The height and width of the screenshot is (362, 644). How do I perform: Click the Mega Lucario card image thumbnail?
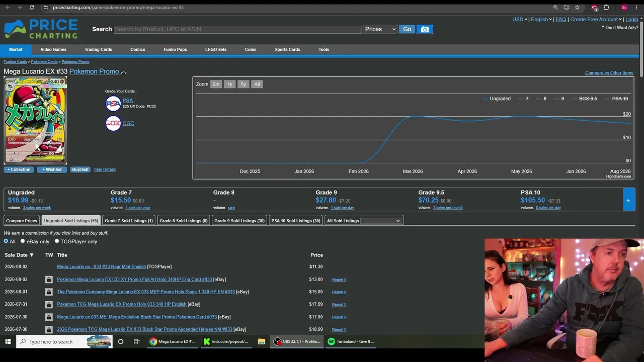coord(35,120)
